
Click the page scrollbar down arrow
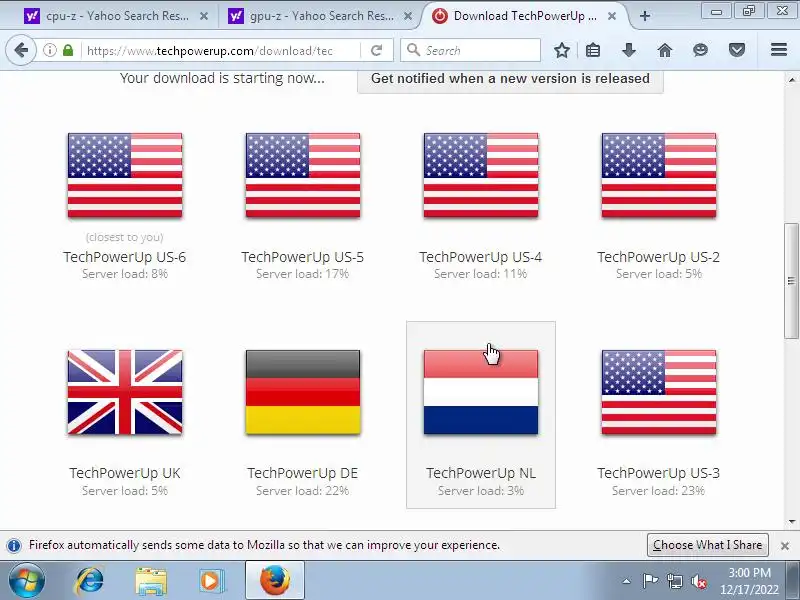[x=791, y=521]
